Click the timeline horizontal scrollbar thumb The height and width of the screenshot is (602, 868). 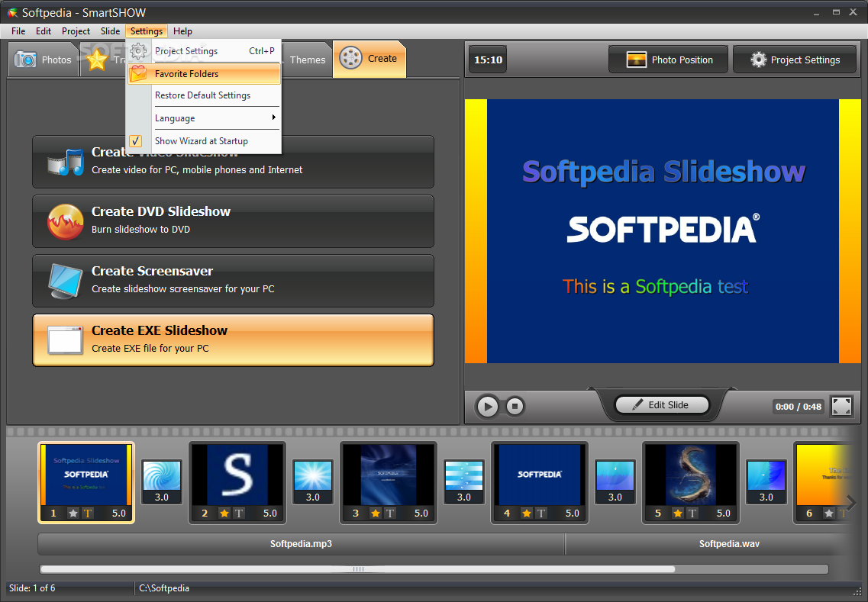pyautogui.click(x=357, y=568)
